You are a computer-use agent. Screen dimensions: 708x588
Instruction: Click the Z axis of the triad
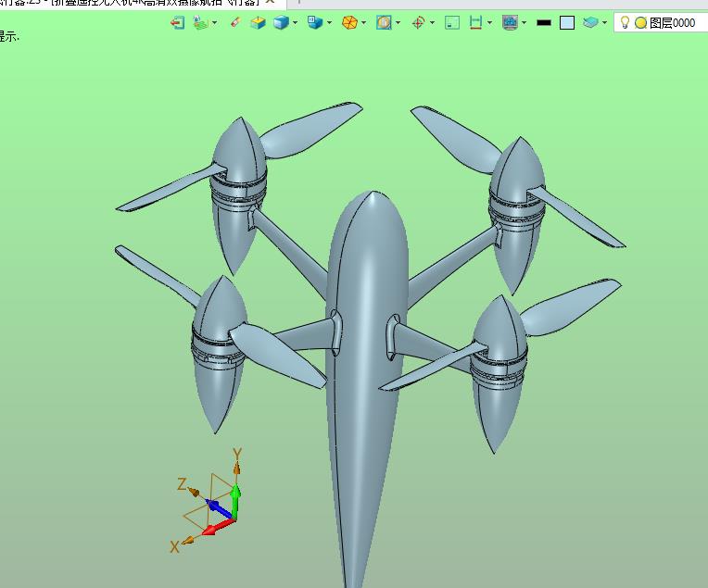pos(206,497)
